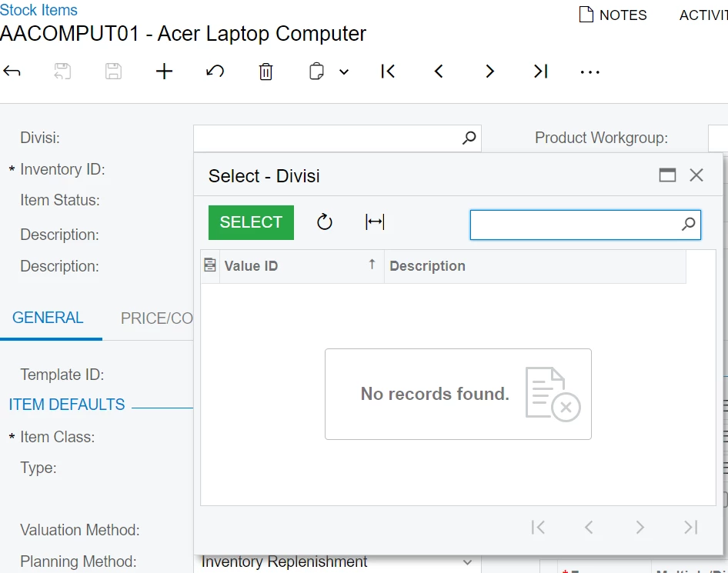Open the more actions ellipsis menu
This screenshot has width=728, height=573.
coord(590,72)
